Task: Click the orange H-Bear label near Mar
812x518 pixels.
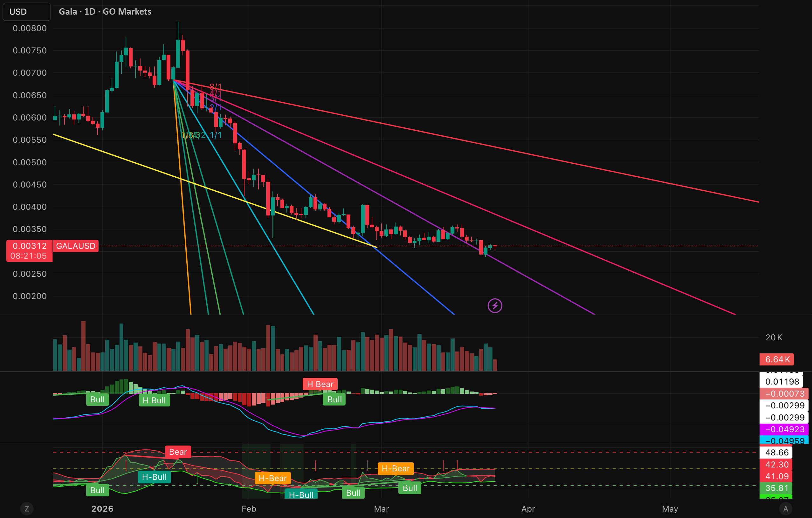Action: point(396,468)
